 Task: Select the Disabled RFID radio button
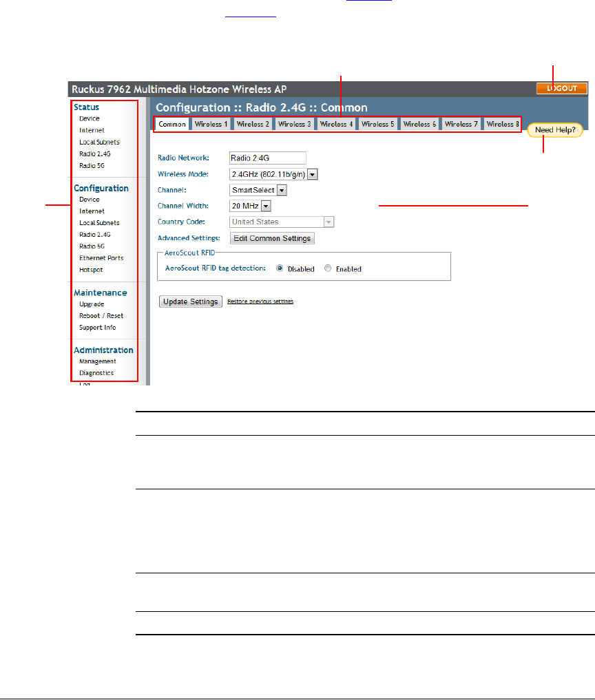point(280,268)
